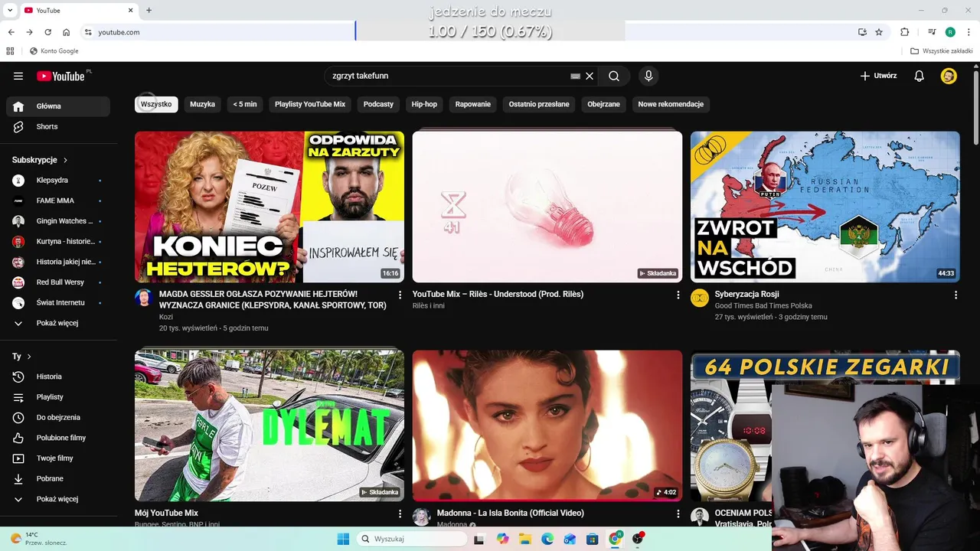The width and height of the screenshot is (980, 551).
Task: Select the Rapowanie filter chip
Action: pos(473,104)
